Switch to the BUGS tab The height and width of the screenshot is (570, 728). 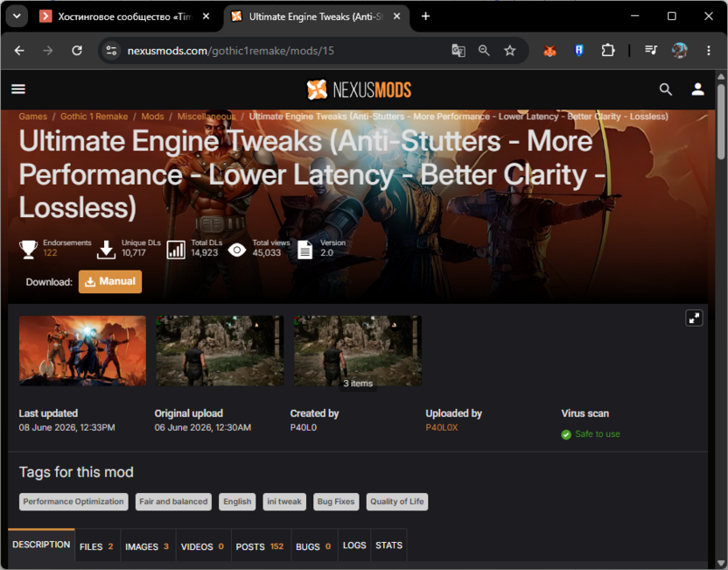point(314,546)
